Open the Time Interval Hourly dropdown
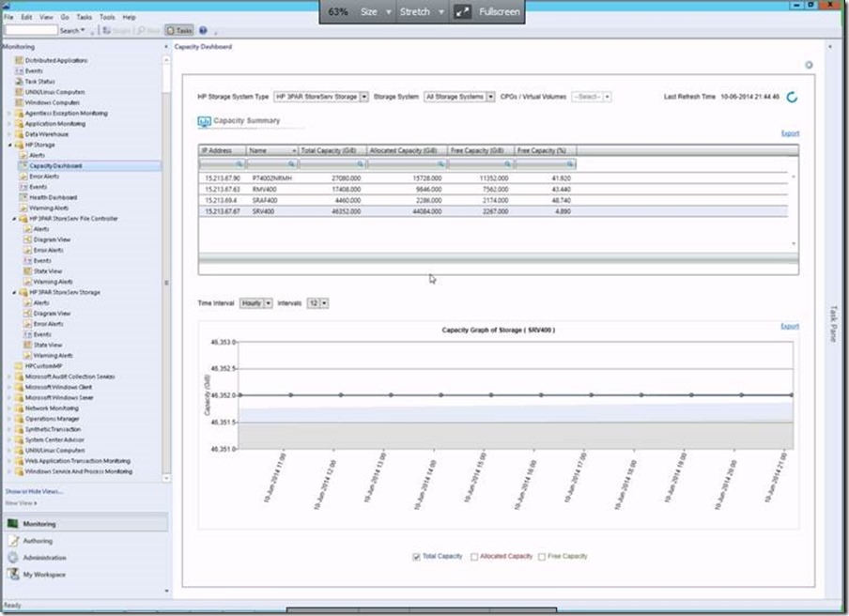Viewport: 849px width, 616px height. point(268,303)
